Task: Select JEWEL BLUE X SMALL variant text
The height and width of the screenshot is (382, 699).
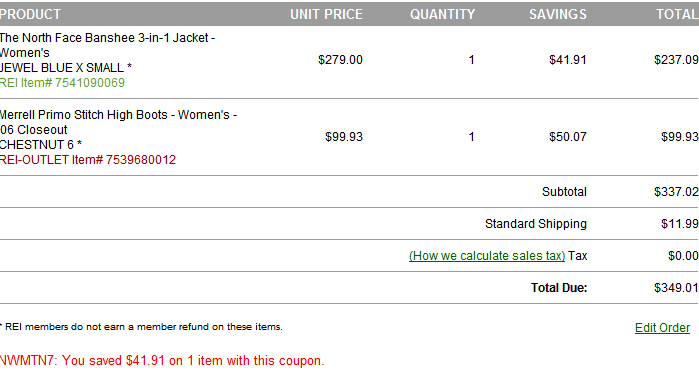Action: pos(66,68)
